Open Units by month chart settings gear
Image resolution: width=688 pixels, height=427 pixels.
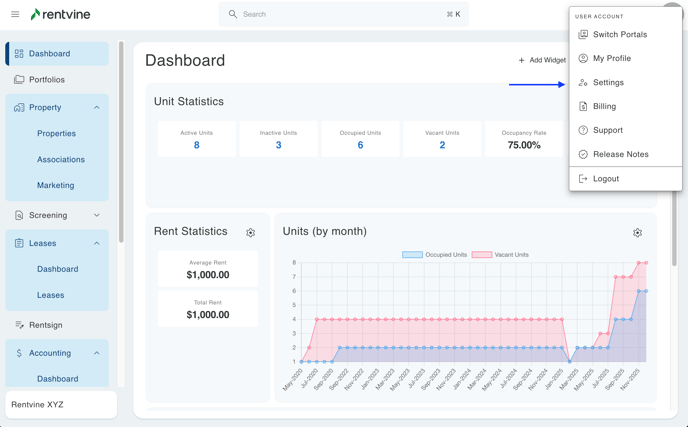pos(637,233)
